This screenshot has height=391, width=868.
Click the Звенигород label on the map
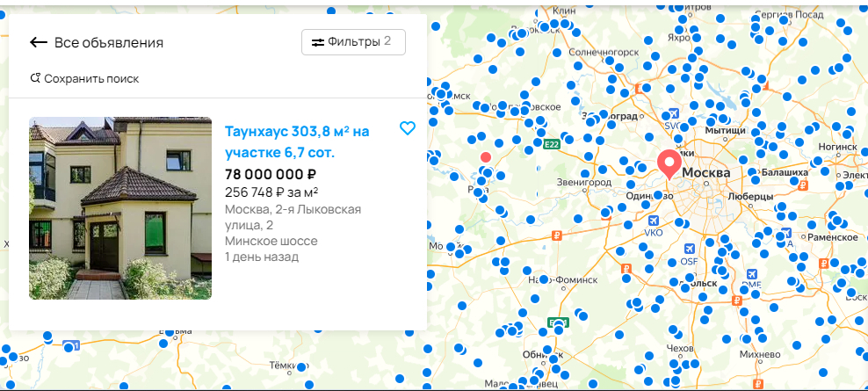tap(583, 182)
